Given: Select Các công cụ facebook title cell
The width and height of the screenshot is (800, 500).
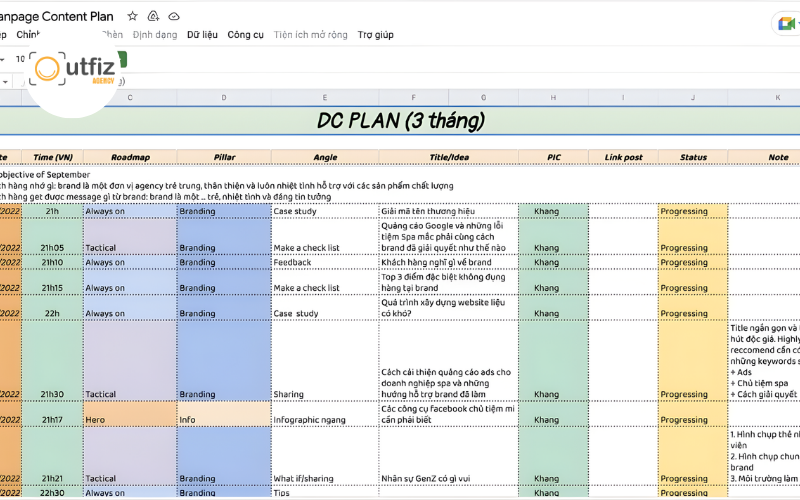Looking at the screenshot, I should pos(448,414).
